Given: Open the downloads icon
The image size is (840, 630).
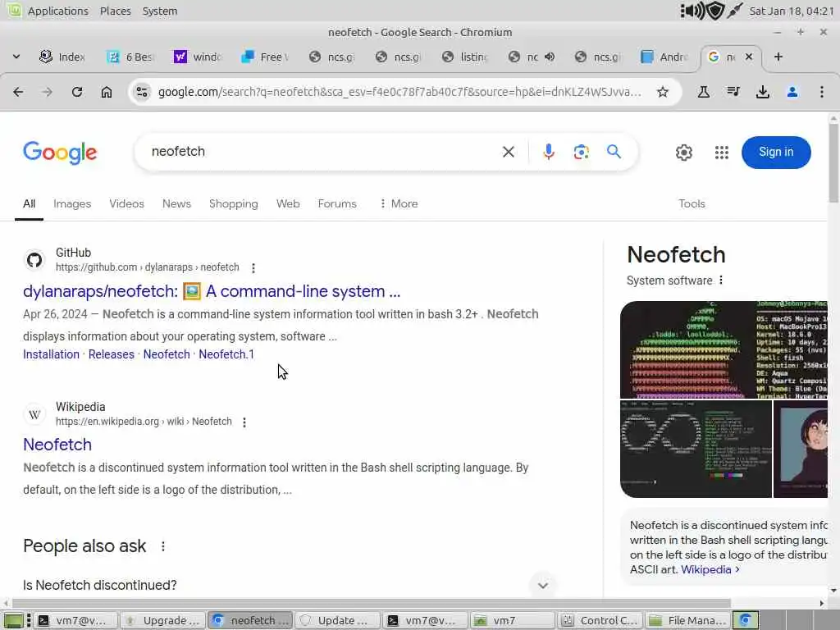Looking at the screenshot, I should 763,92.
